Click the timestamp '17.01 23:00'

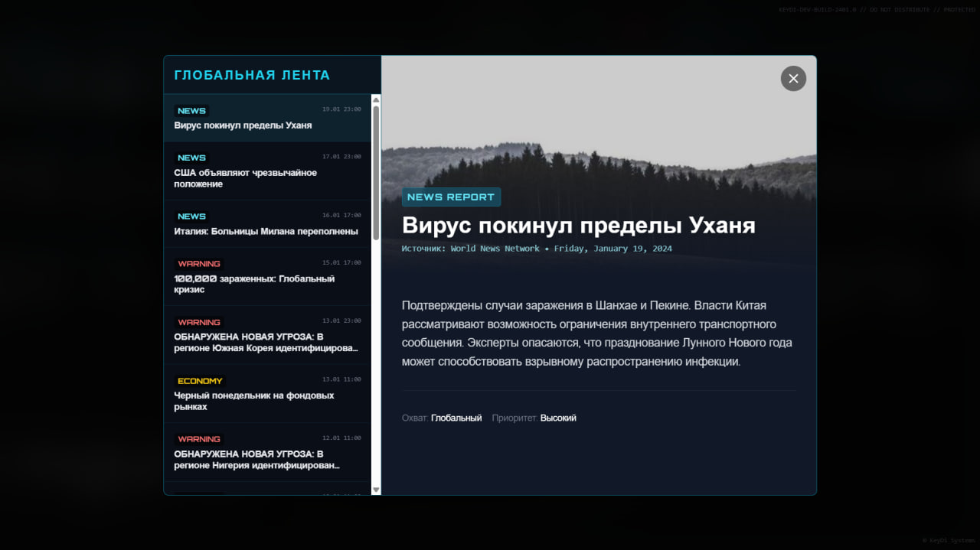tap(341, 157)
